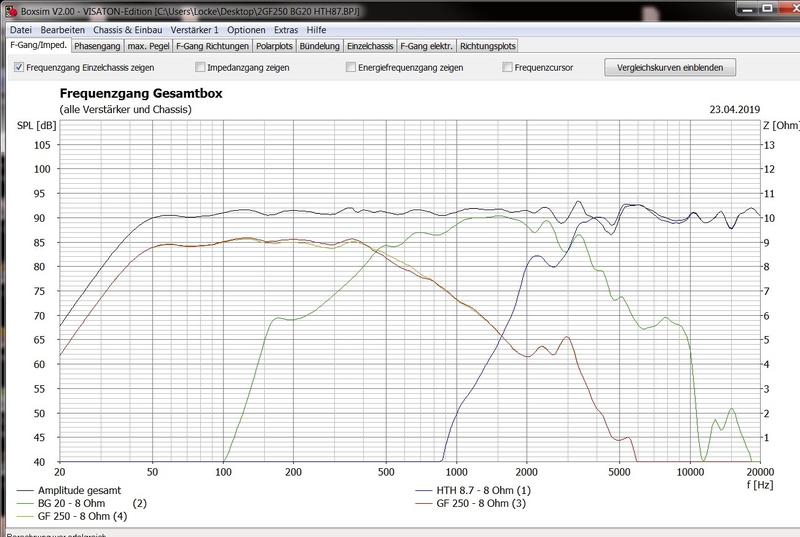Go to the Richtungsplots tab
The height and width of the screenshot is (537, 800).
point(490,46)
